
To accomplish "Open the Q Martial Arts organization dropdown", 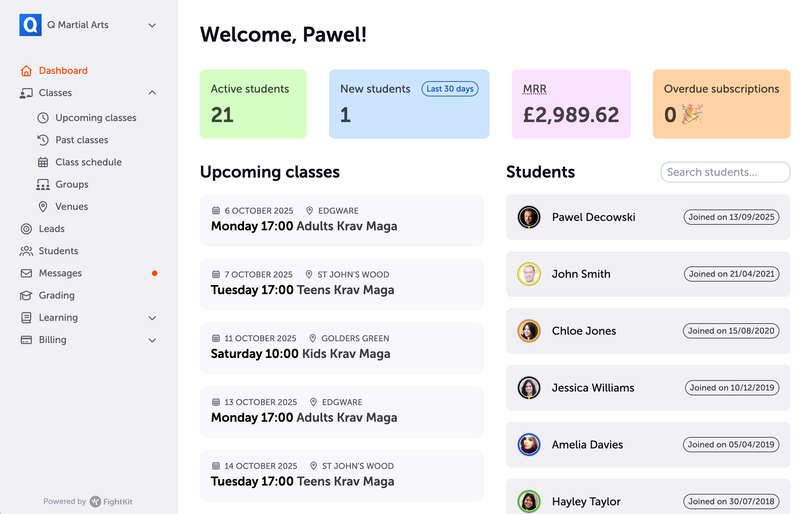I will point(152,25).
